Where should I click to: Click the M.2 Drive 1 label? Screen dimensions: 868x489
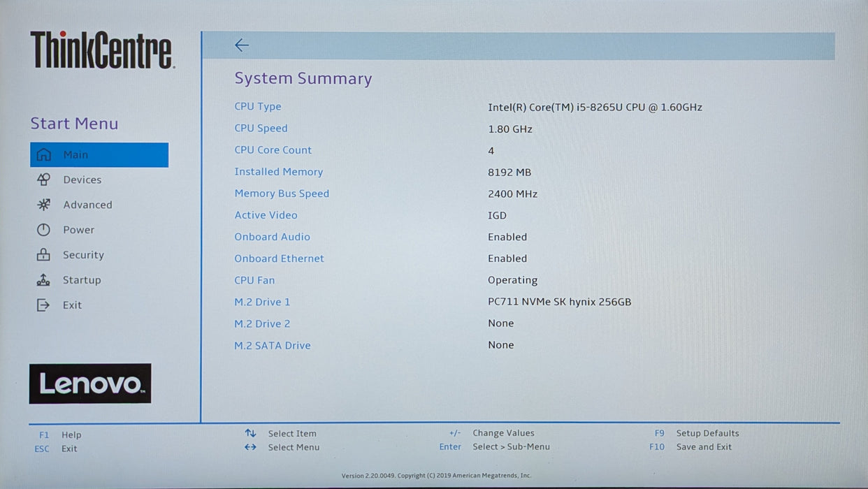(x=262, y=302)
